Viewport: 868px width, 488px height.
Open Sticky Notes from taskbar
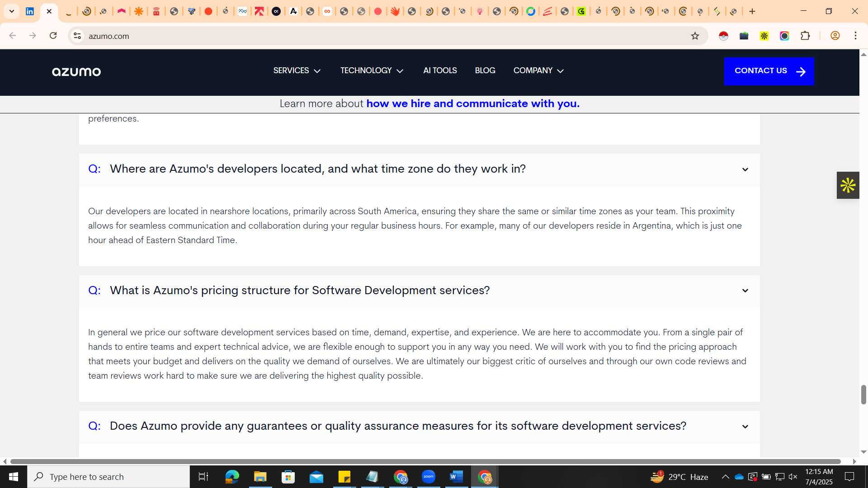(x=344, y=477)
